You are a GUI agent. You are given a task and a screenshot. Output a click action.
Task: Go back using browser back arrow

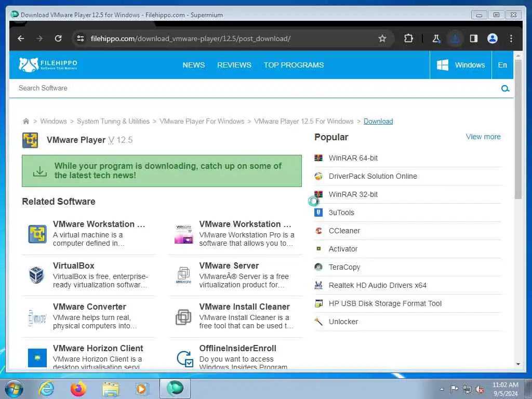coord(21,38)
